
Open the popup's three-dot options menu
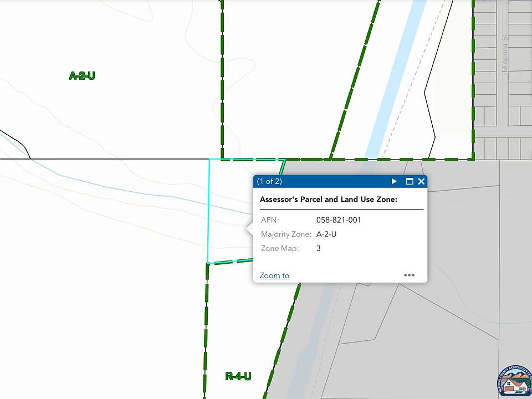tap(409, 275)
